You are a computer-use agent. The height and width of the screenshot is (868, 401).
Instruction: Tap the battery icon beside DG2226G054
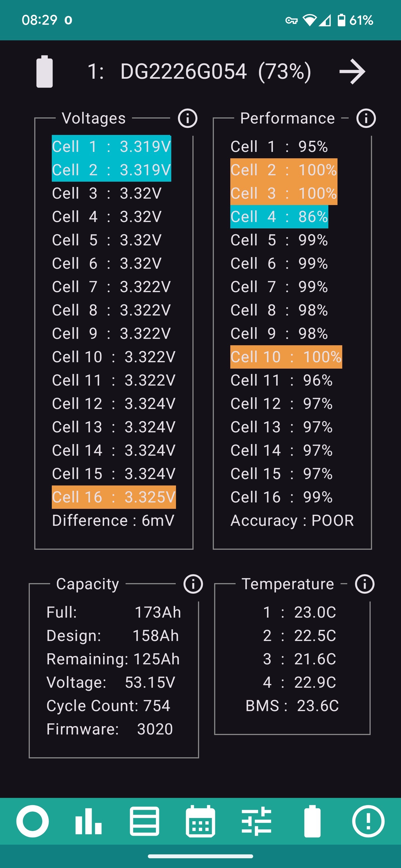(x=45, y=71)
